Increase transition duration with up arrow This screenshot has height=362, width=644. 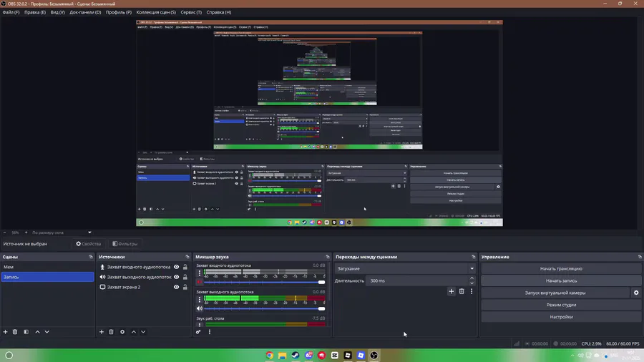click(472, 278)
